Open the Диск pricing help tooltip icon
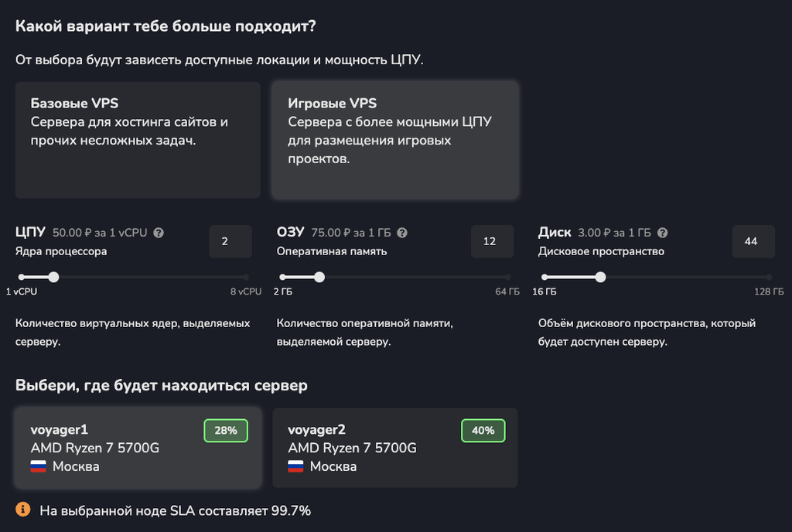 (x=663, y=232)
